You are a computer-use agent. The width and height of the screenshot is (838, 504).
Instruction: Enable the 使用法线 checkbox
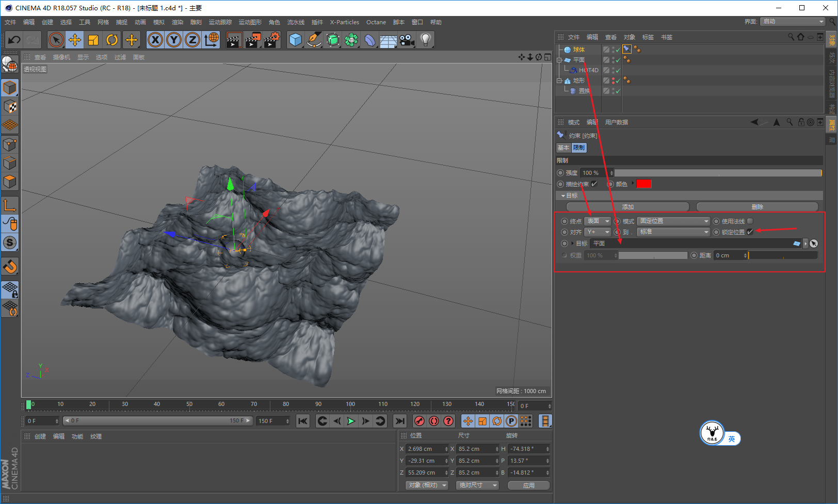(x=750, y=221)
